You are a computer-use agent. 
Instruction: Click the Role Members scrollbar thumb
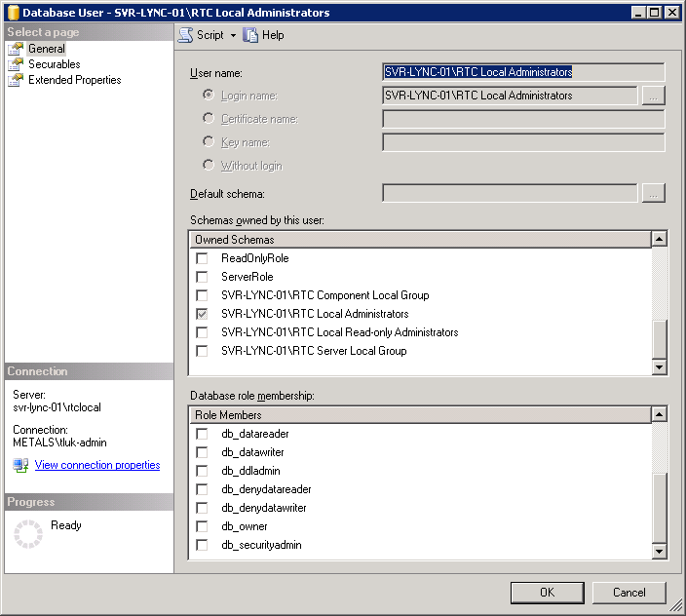click(x=660, y=508)
